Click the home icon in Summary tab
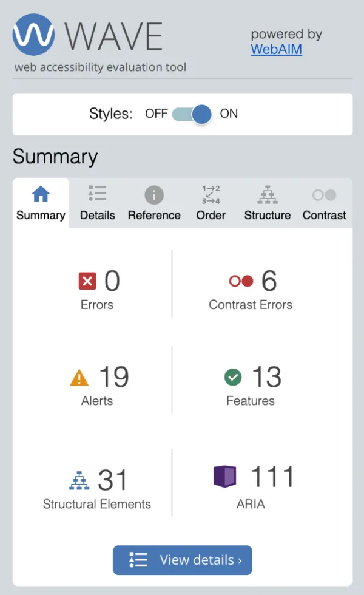Viewport: 364px width, 595px height. pos(41,194)
